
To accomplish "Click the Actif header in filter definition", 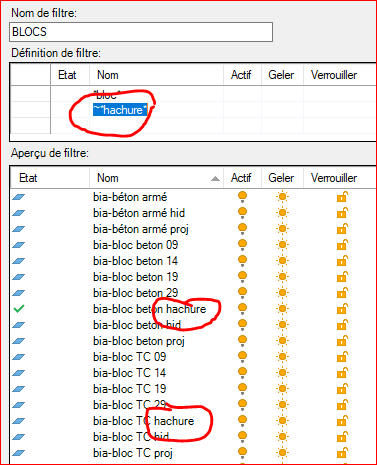I will 241,75.
